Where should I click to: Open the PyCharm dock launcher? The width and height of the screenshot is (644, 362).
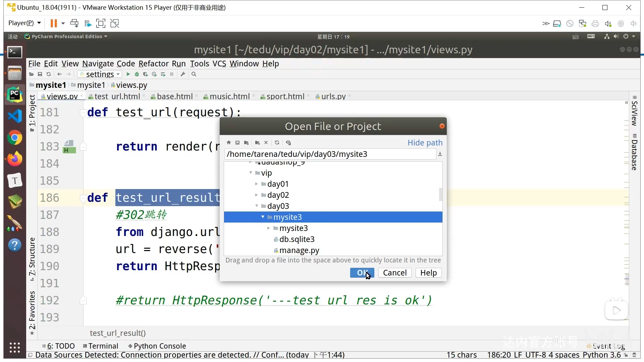15,95
